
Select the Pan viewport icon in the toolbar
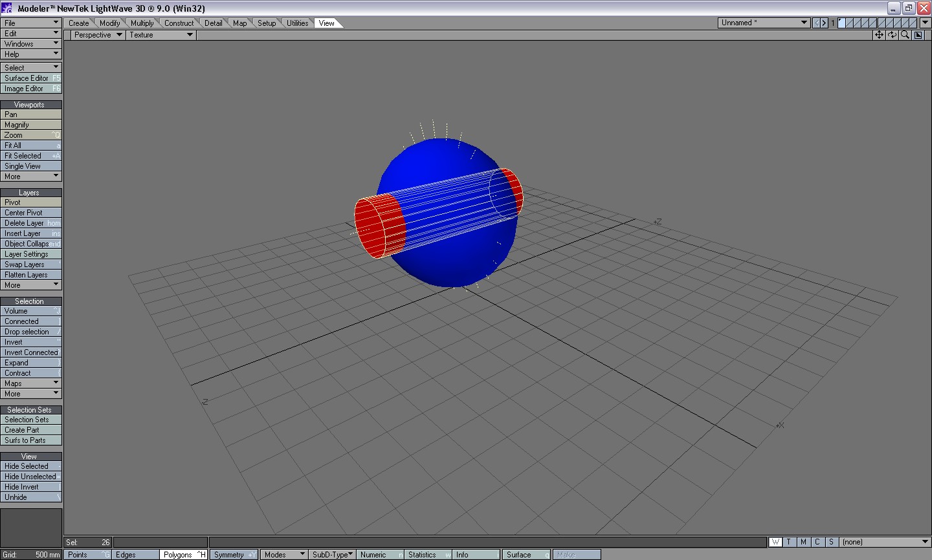pos(879,35)
